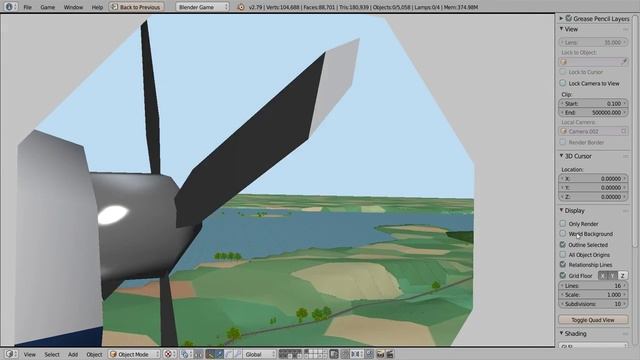This screenshot has height=360, width=640.
Task: Open the 3D View editor type icon in bottom header
Action: pos(10,354)
